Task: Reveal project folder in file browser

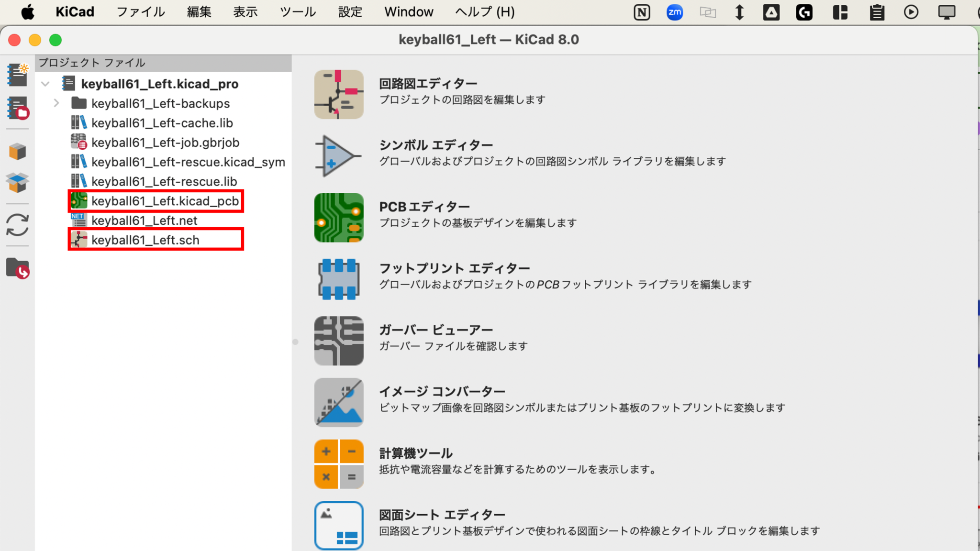Action: (17, 268)
